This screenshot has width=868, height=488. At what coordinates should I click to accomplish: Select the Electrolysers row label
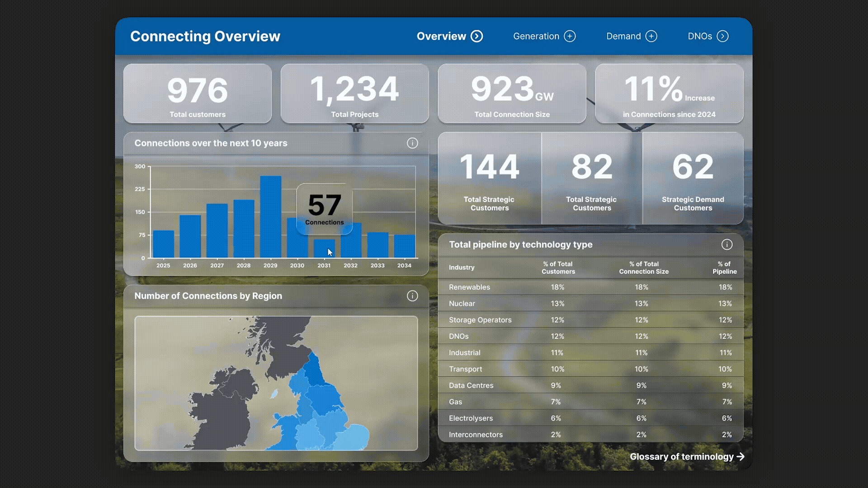pyautogui.click(x=471, y=418)
